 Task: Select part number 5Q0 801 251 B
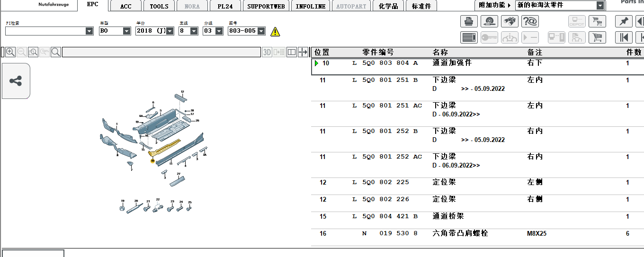pyautogui.click(x=390, y=80)
